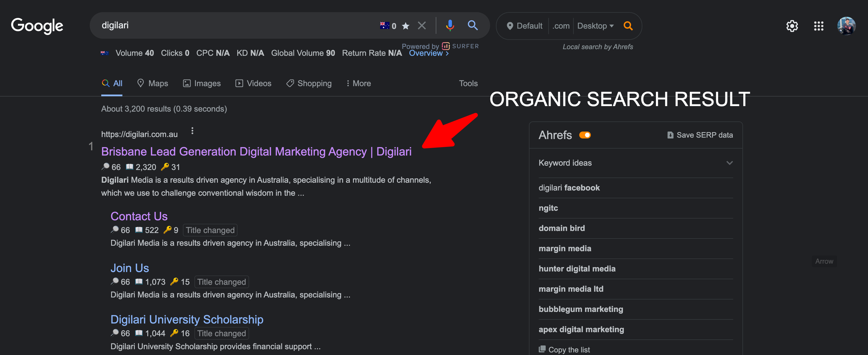Image resolution: width=868 pixels, height=355 pixels.
Task: Open the Google apps grid icon
Action: point(819,26)
